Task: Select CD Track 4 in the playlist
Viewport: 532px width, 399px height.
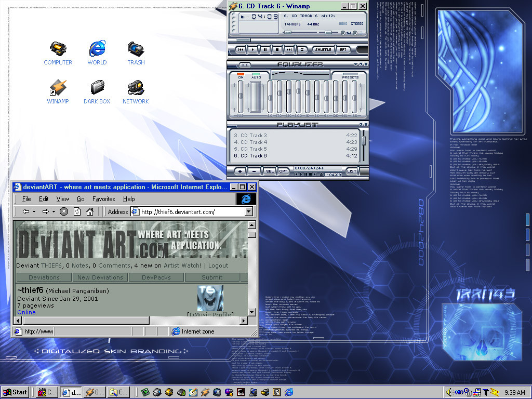Action: tap(295, 142)
